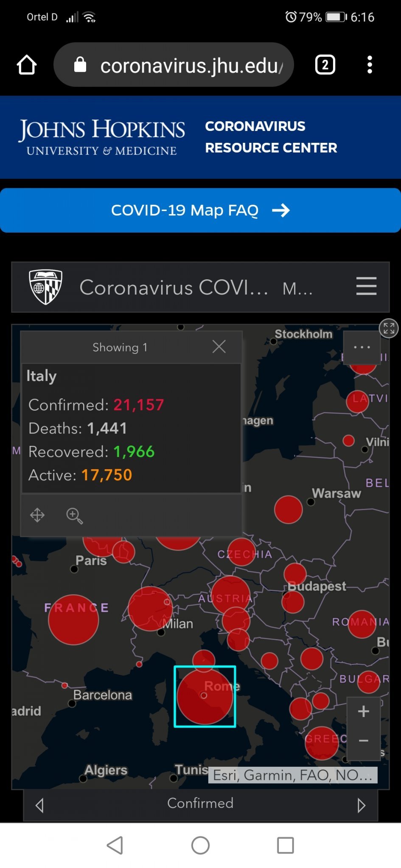Zoom out on the map

pyautogui.click(x=363, y=740)
